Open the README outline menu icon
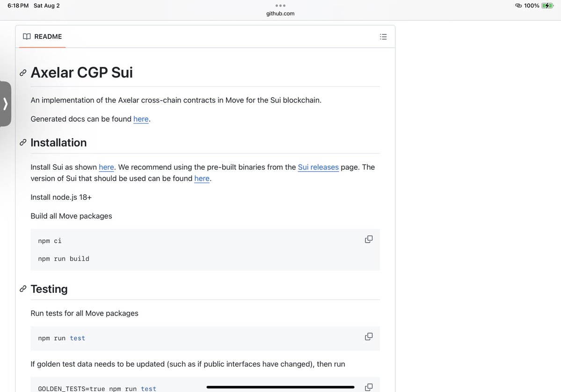 (383, 36)
